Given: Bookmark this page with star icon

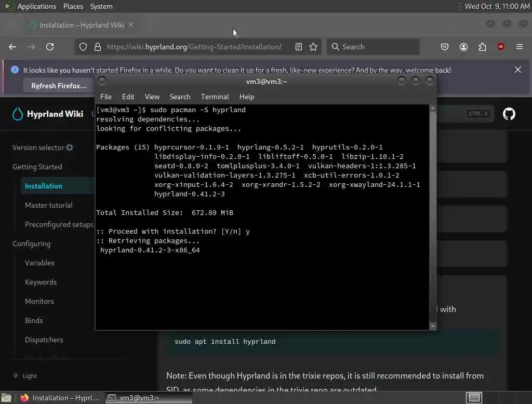Looking at the screenshot, I should (x=313, y=47).
